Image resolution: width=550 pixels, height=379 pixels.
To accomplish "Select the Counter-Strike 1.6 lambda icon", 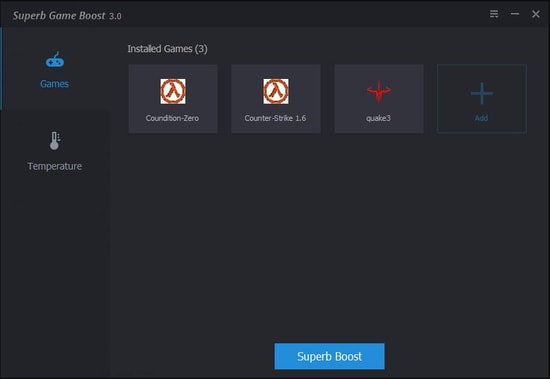I will tap(276, 91).
